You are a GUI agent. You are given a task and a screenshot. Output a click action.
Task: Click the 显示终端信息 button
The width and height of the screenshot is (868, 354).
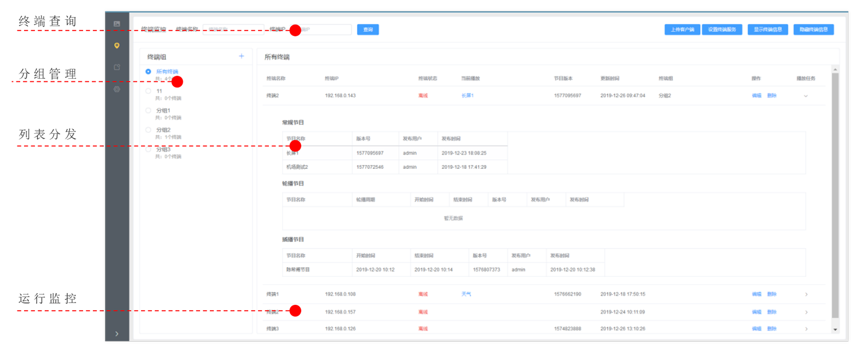(x=767, y=29)
